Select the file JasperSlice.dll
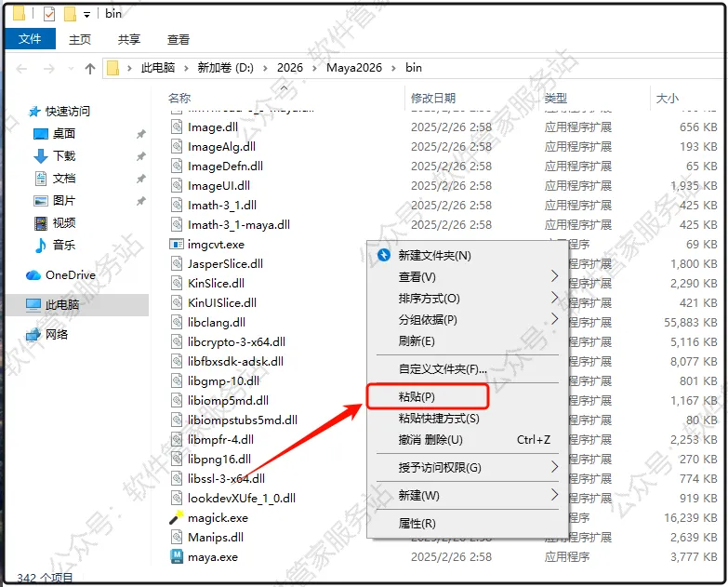728x587 pixels. click(225, 264)
